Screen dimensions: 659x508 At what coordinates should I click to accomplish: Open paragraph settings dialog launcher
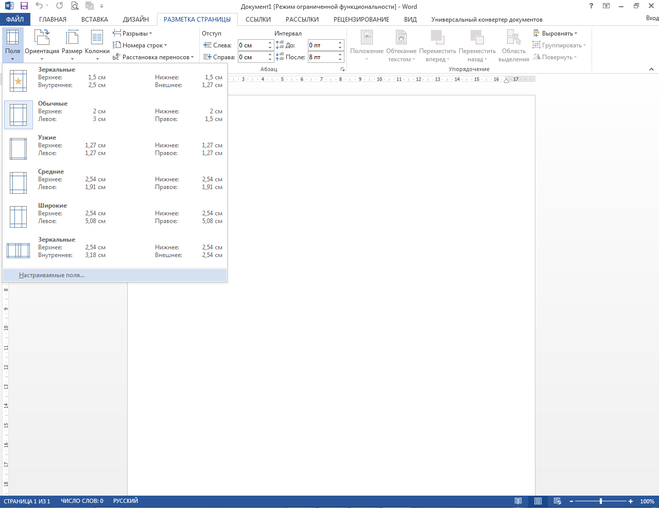[342, 69]
